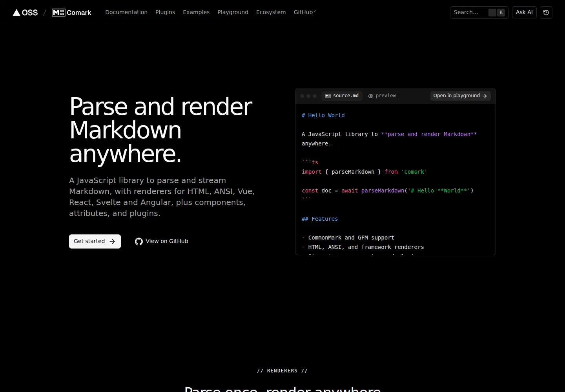
Task: Click the Vercel OSS triangle logo
Action: click(16, 13)
